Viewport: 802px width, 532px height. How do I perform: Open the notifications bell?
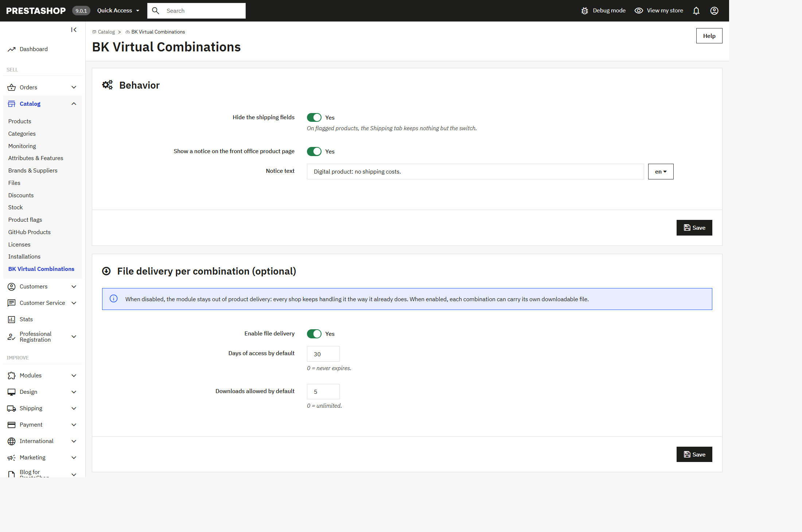pos(696,11)
